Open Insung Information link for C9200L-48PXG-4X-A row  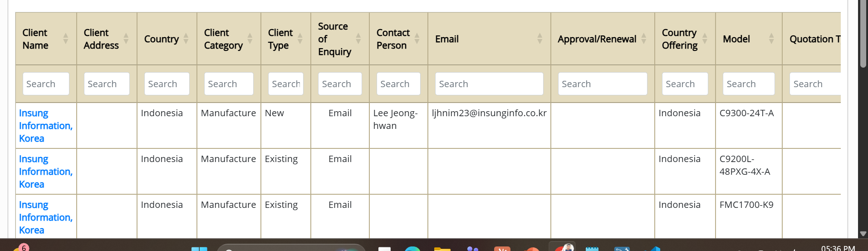click(46, 172)
